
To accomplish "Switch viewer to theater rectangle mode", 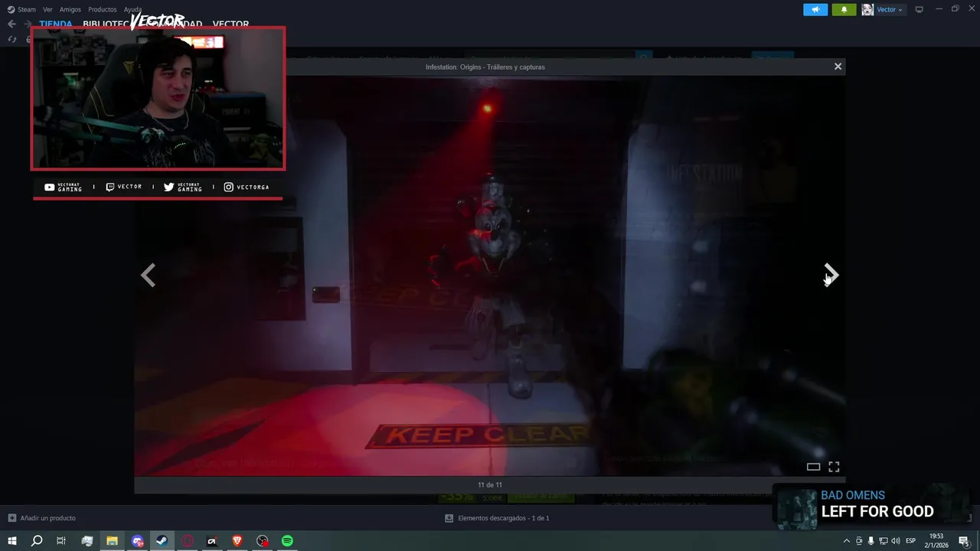I will (813, 467).
